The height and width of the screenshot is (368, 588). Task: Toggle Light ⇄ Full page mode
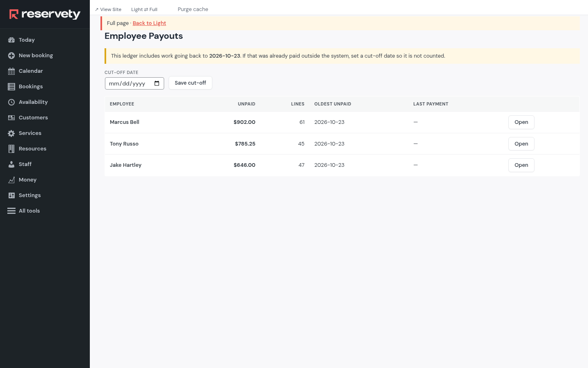pyautogui.click(x=144, y=9)
